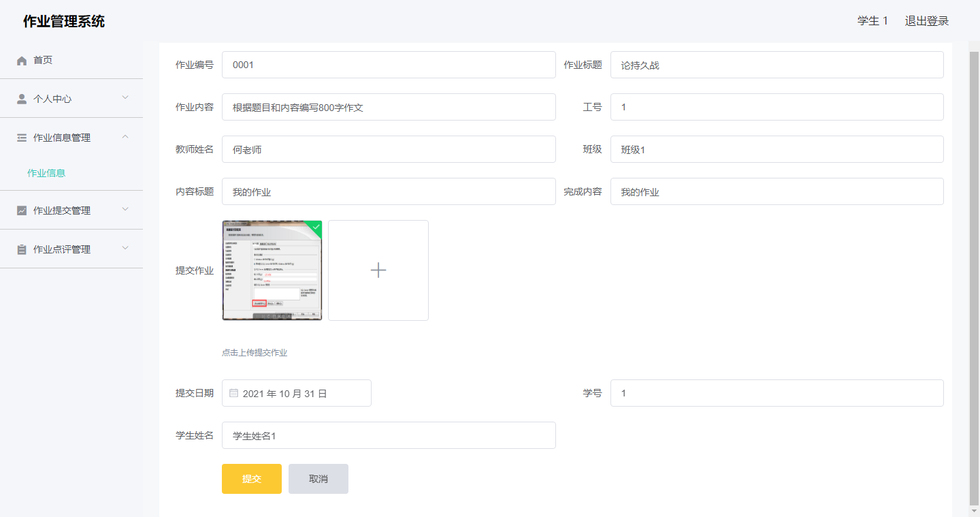
Task: Click the person icon beside 个人中心
Action: click(22, 99)
